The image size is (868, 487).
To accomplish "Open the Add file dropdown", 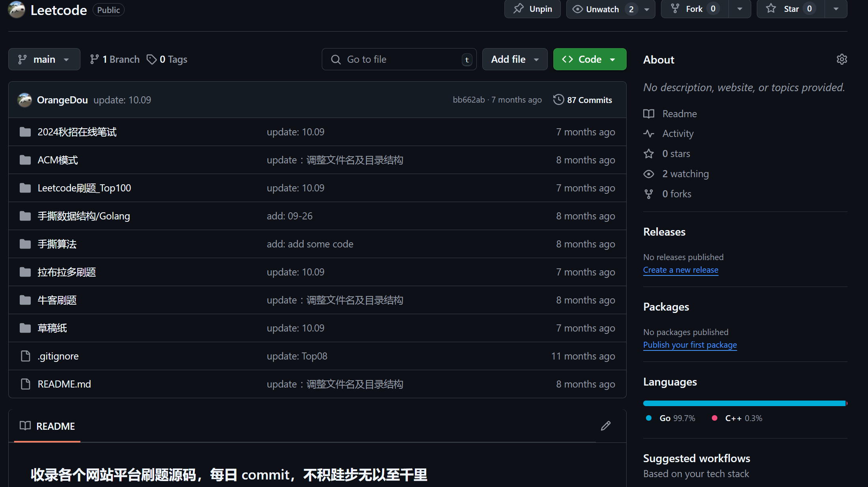I will [515, 59].
